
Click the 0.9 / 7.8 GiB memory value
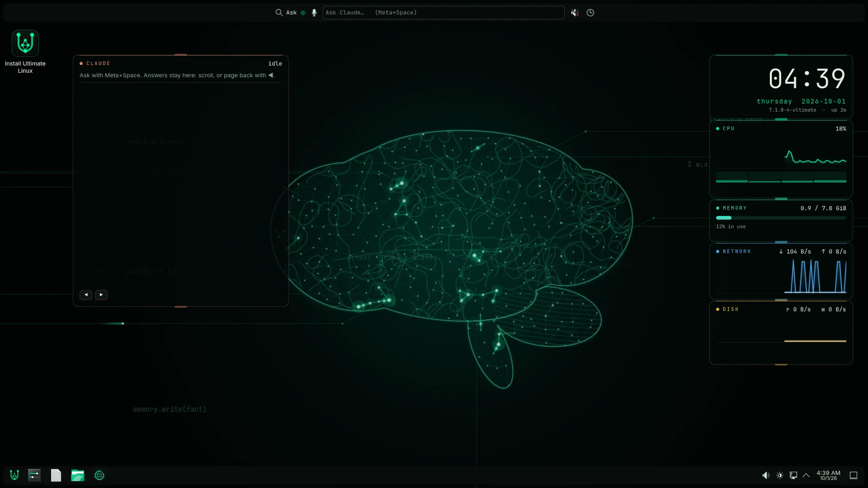[823, 208]
